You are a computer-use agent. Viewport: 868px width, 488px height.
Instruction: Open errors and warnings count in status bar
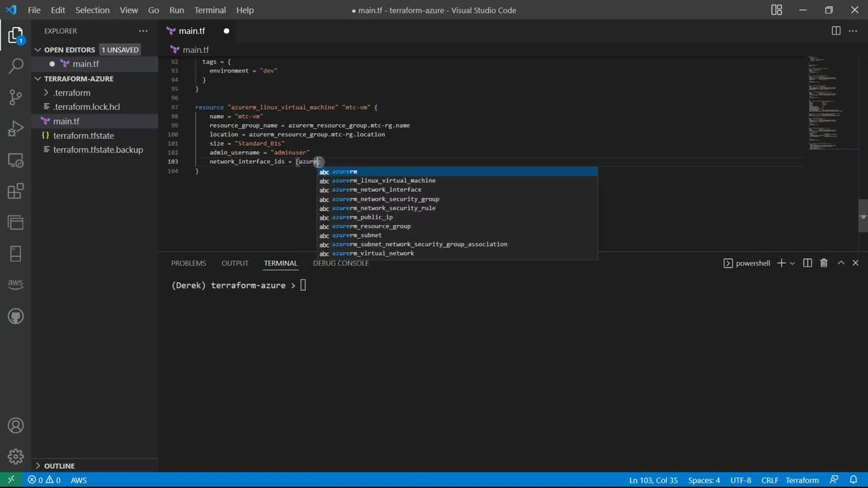pyautogui.click(x=44, y=480)
